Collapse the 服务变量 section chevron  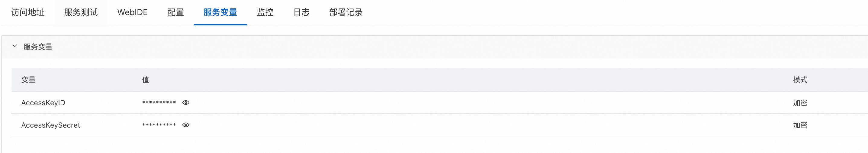click(15, 46)
